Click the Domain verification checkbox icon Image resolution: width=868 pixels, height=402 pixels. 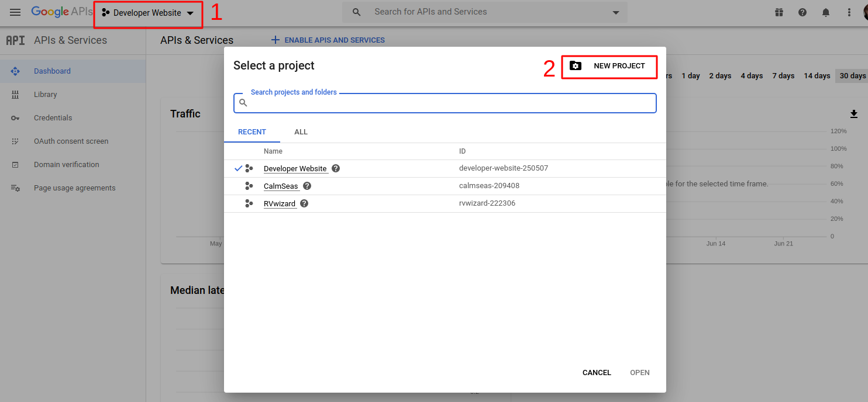tap(15, 165)
